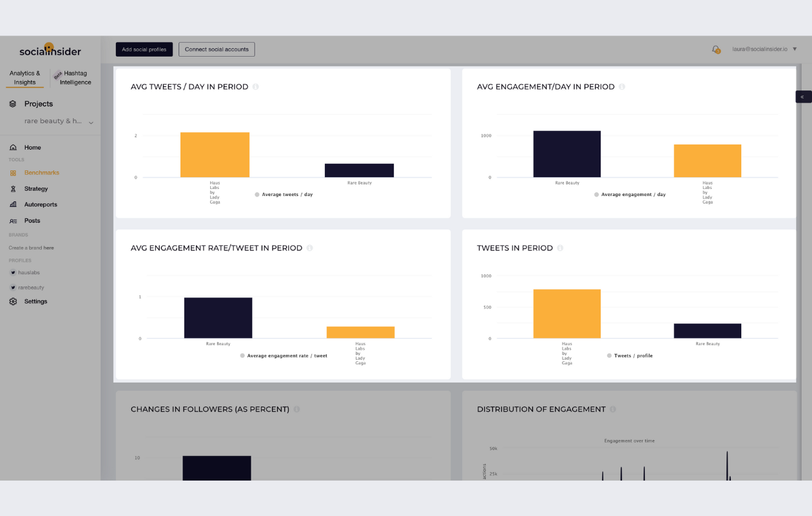This screenshot has width=812, height=516.
Task: Click info icon for Changes in Followers
Action: click(x=296, y=409)
